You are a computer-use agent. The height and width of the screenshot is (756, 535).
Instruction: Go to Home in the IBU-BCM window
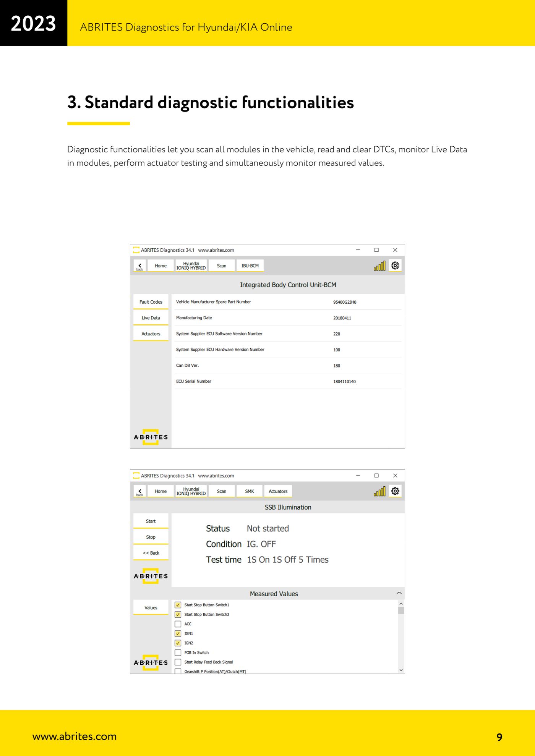click(x=160, y=266)
